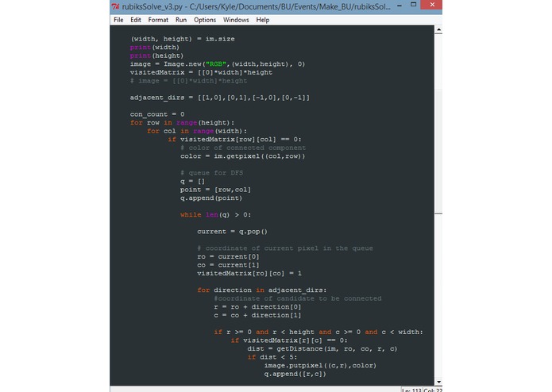Minimize the rubiksSolve_v3.py window
Image resolution: width=552 pixels, height=392 pixels.
(x=400, y=6)
